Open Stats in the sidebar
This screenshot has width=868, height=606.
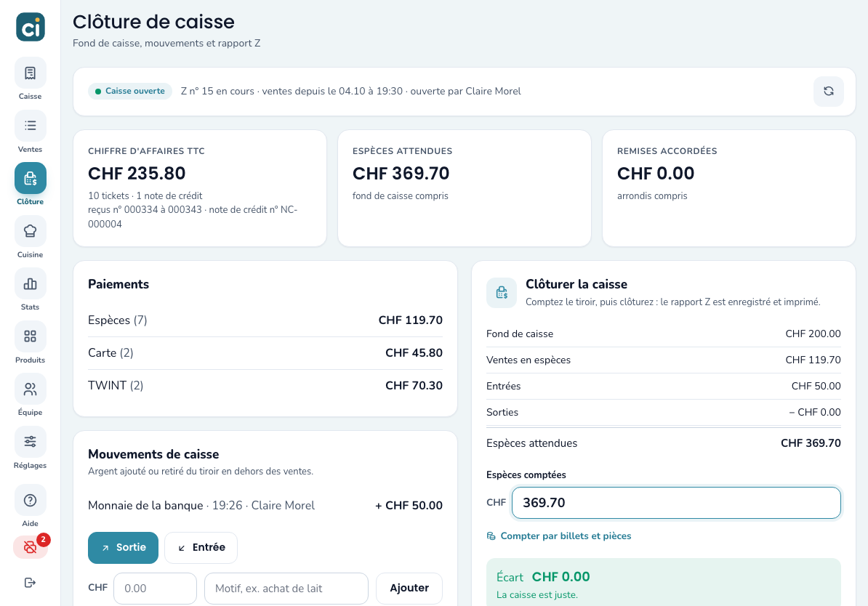click(x=31, y=290)
